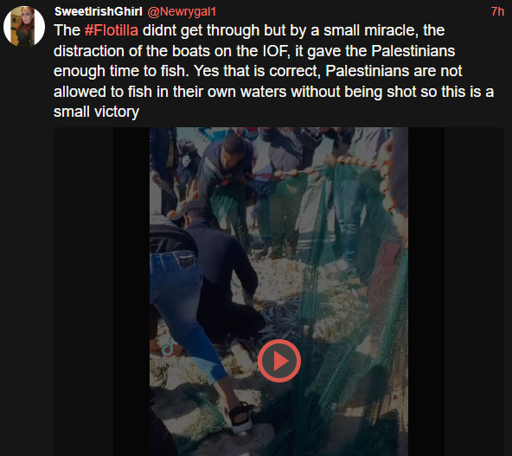Visit the @Newrygal1 handle link

point(182,12)
